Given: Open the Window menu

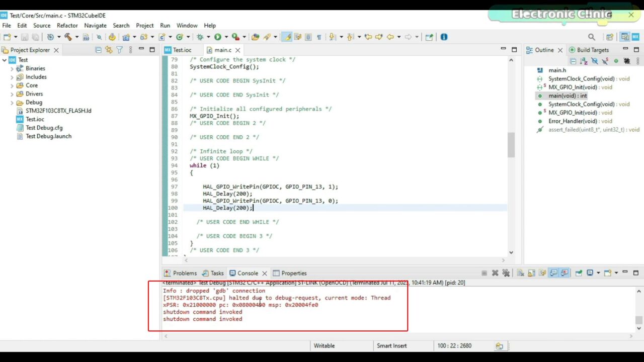Looking at the screenshot, I should click(x=187, y=25).
